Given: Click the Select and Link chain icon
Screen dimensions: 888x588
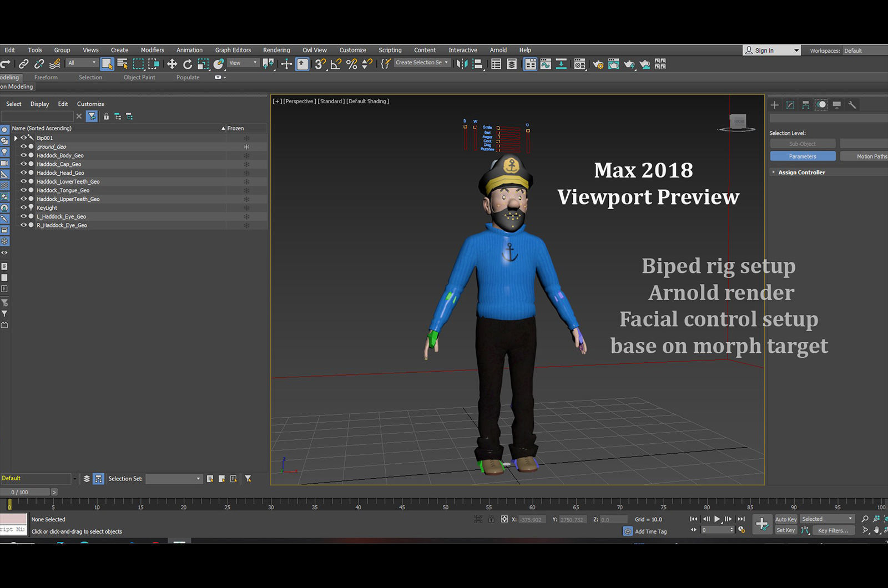Looking at the screenshot, I should (23, 64).
